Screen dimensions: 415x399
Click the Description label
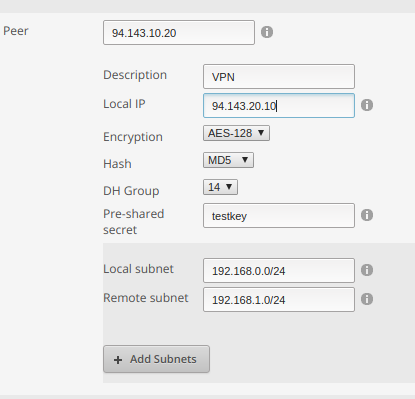(135, 75)
